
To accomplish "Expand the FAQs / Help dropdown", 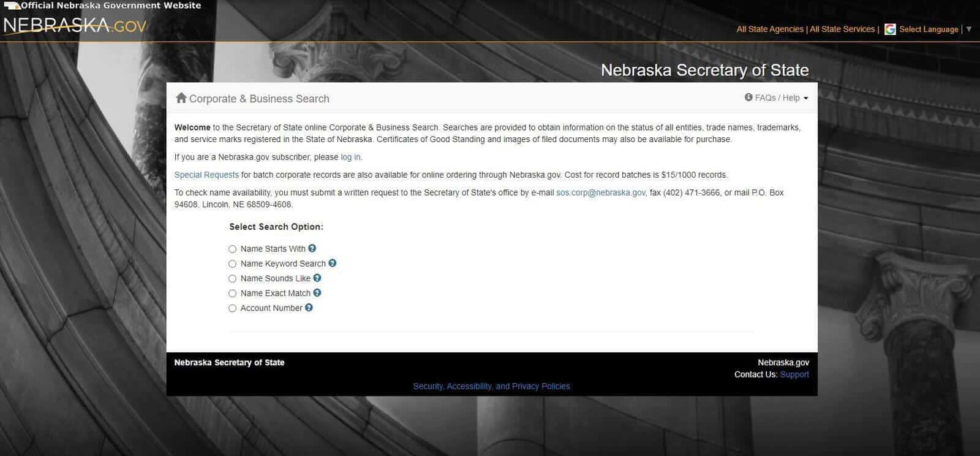I will point(777,98).
